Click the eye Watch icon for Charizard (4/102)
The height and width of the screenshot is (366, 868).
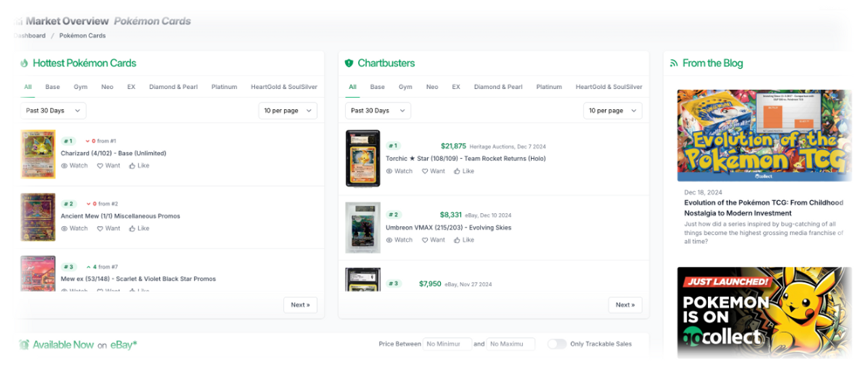tap(64, 166)
